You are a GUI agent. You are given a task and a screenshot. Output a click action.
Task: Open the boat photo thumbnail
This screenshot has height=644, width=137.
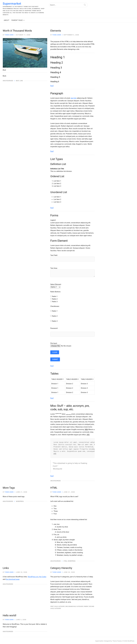click(25, 53)
